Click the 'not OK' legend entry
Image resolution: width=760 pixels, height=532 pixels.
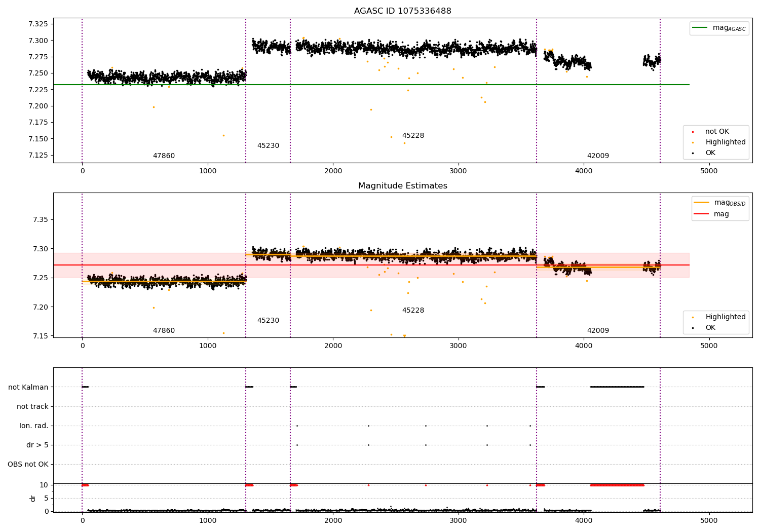click(x=717, y=132)
